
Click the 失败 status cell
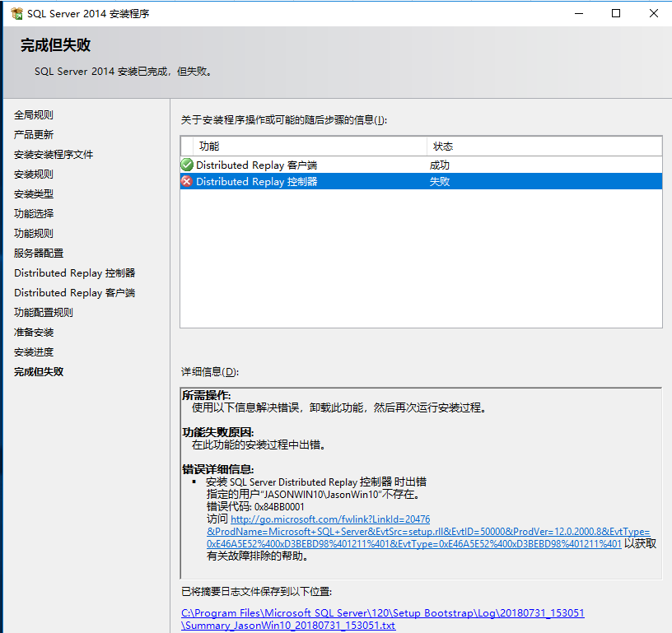439,182
